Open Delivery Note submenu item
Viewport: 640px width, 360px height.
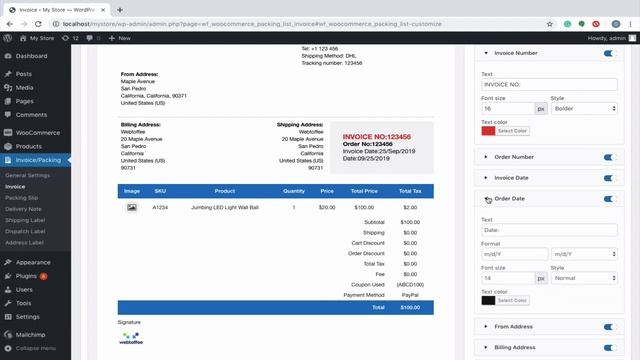tap(23, 209)
